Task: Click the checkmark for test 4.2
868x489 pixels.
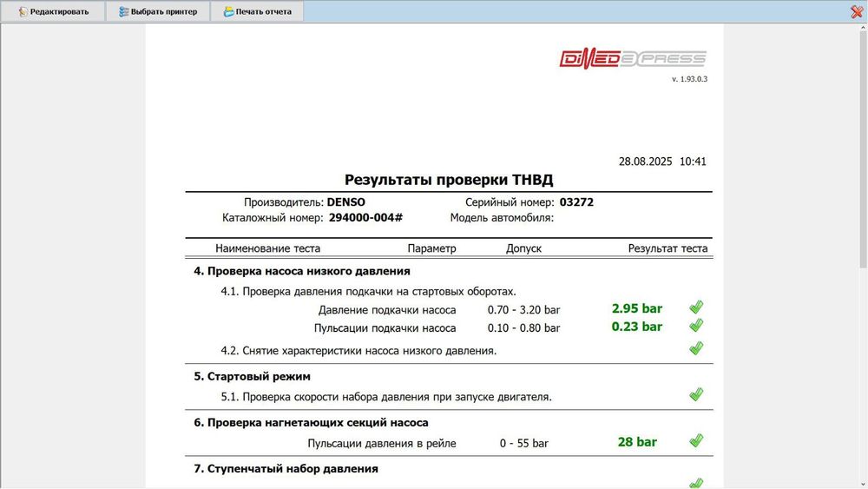Action: pos(696,347)
